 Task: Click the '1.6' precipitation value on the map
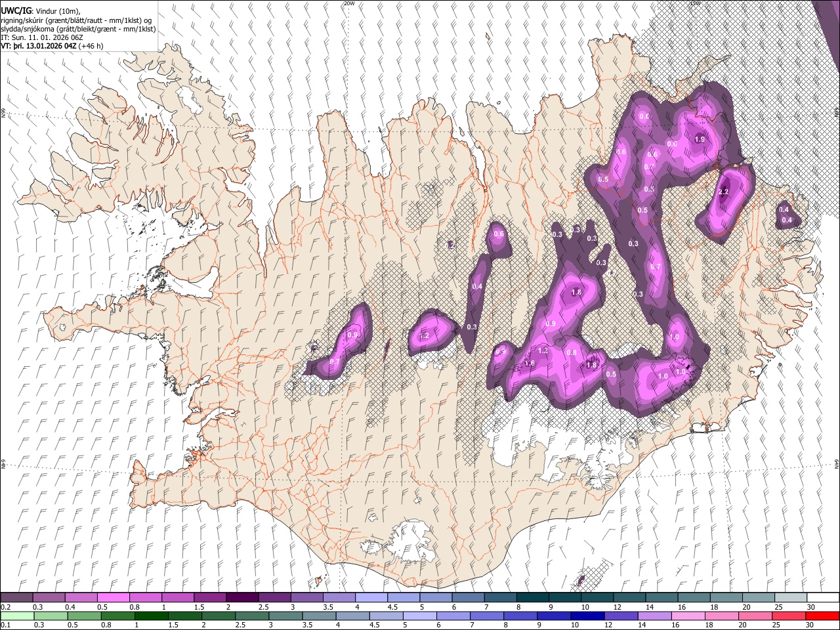530,364
